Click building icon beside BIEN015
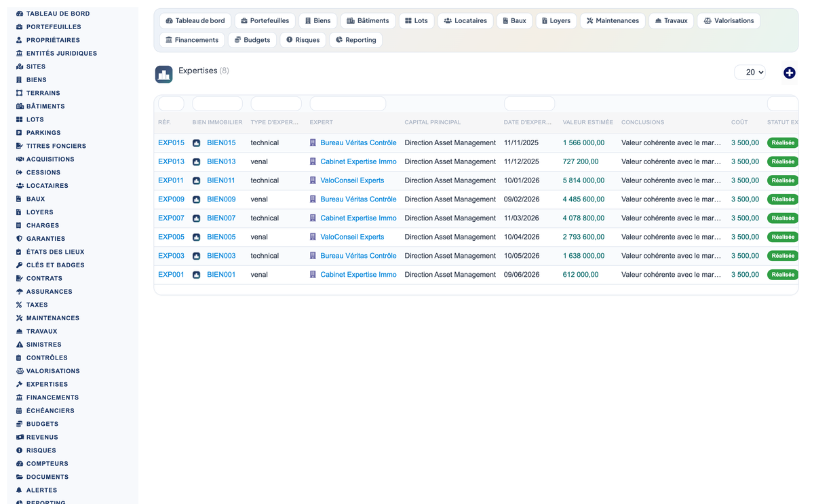Viewport: 814px width, 504px height. pyautogui.click(x=196, y=143)
